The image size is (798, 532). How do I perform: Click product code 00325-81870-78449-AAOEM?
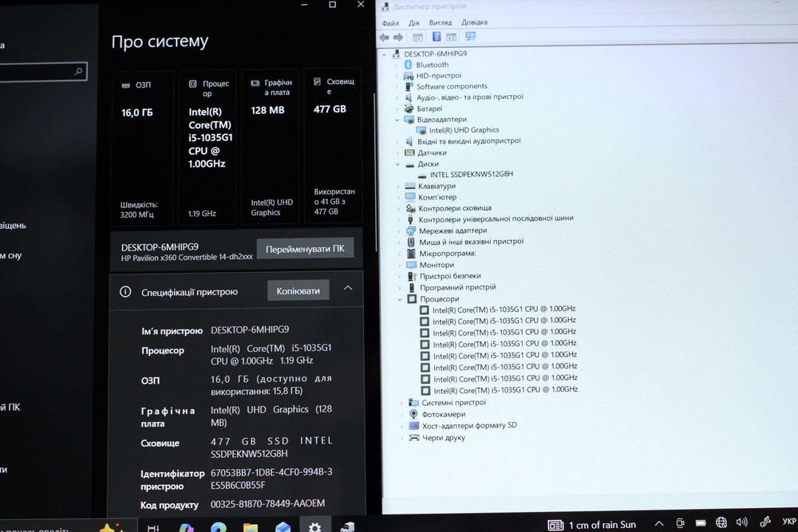pyautogui.click(x=267, y=503)
